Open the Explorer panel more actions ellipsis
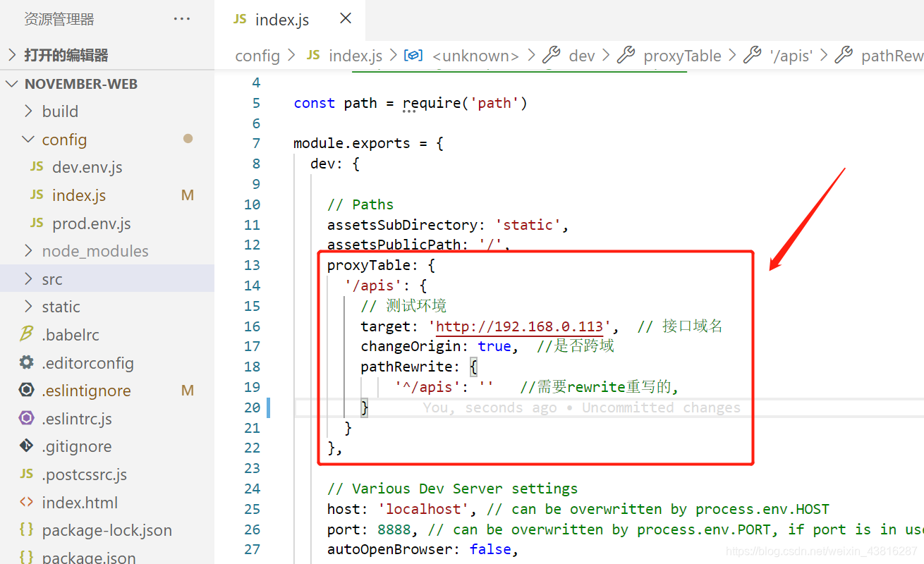The image size is (924, 564). (x=182, y=19)
